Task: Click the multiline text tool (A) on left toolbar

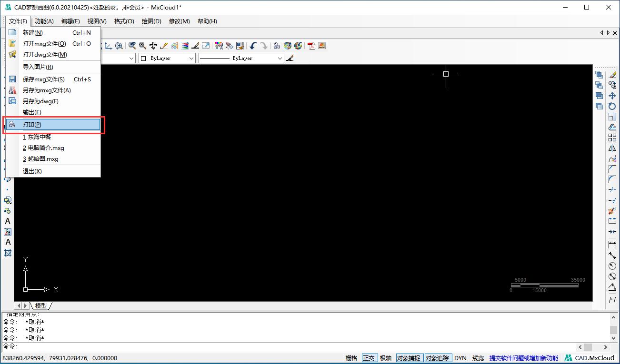Action: pos(8,221)
